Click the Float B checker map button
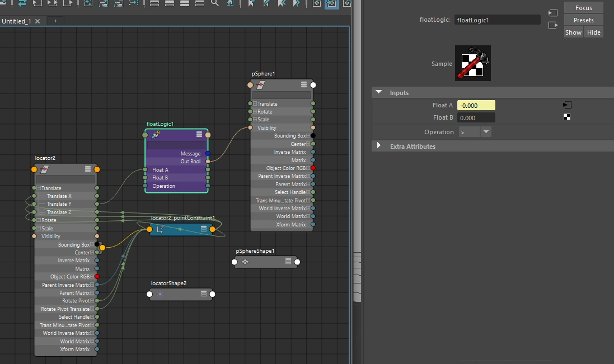Screen dimensions: 614x364 point(567,117)
